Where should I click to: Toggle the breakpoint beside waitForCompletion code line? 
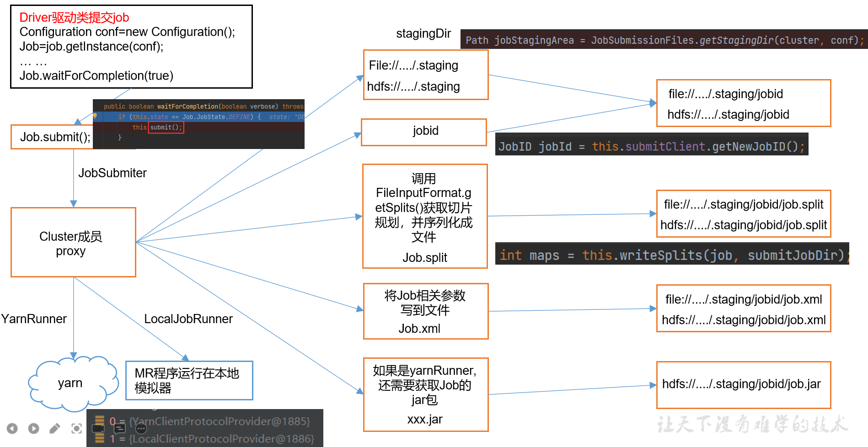click(95, 117)
